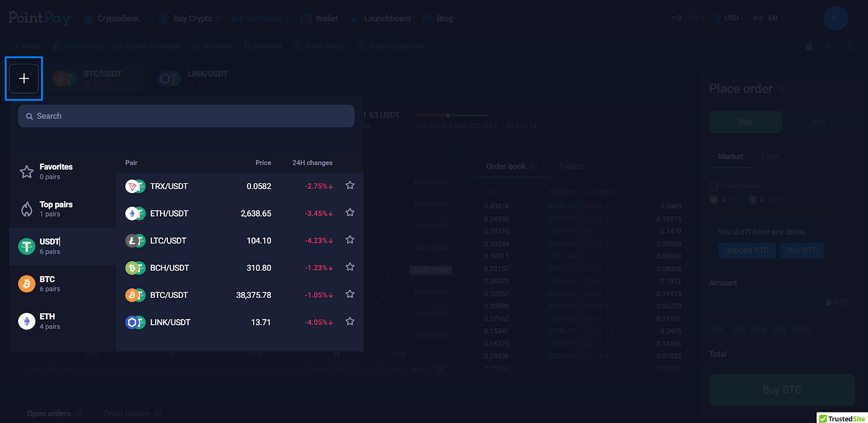The image size is (868, 423).
Task: Click the plus add-pair button
Action: [24, 79]
